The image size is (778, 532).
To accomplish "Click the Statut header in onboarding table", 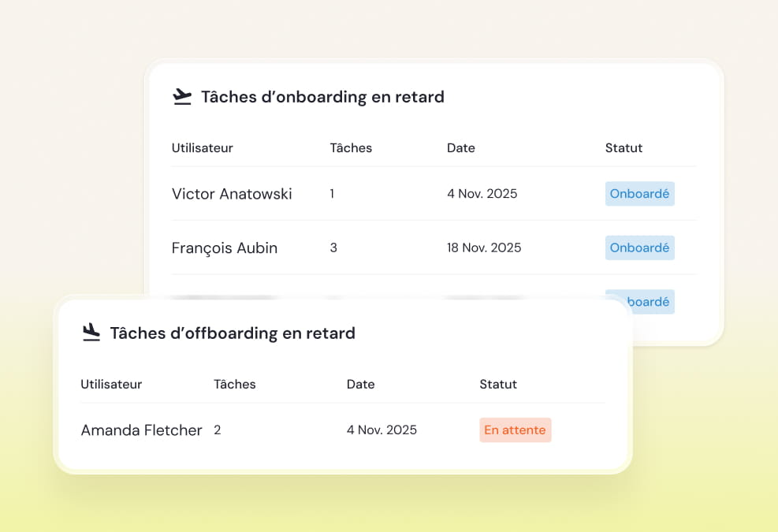I will 623,147.
